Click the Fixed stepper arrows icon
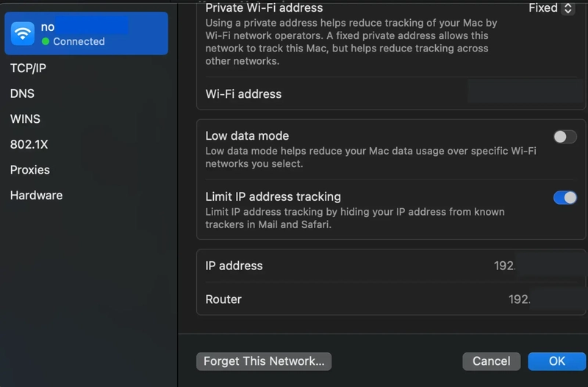 point(568,8)
